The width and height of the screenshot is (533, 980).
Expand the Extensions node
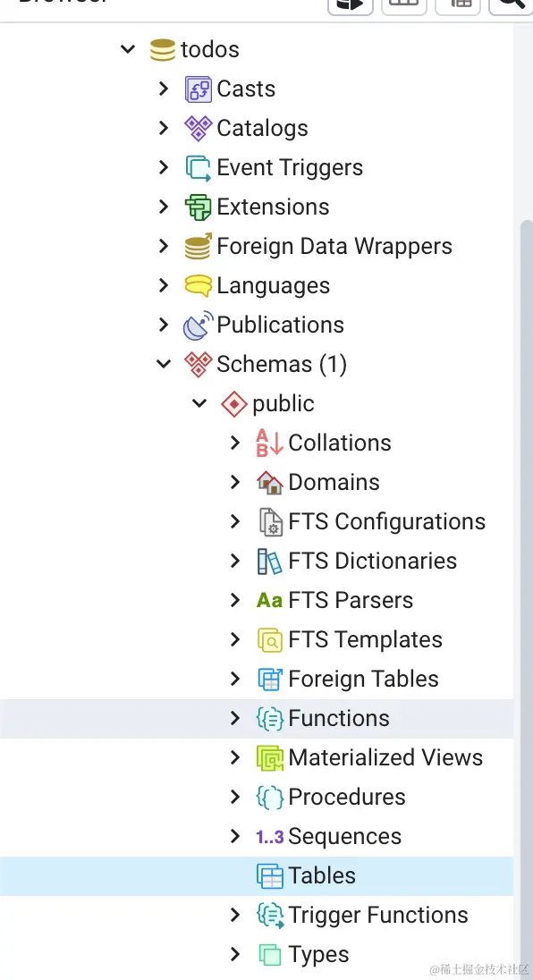coord(164,207)
